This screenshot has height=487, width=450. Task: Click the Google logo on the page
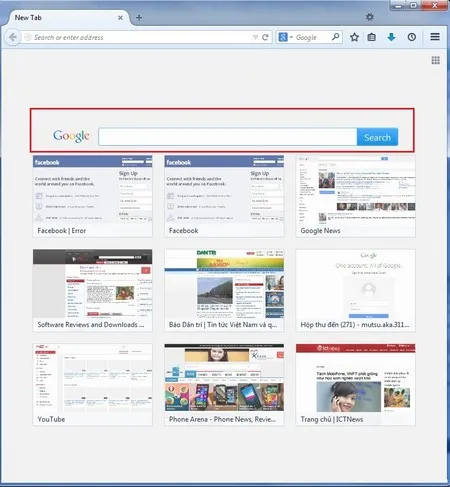[71, 136]
